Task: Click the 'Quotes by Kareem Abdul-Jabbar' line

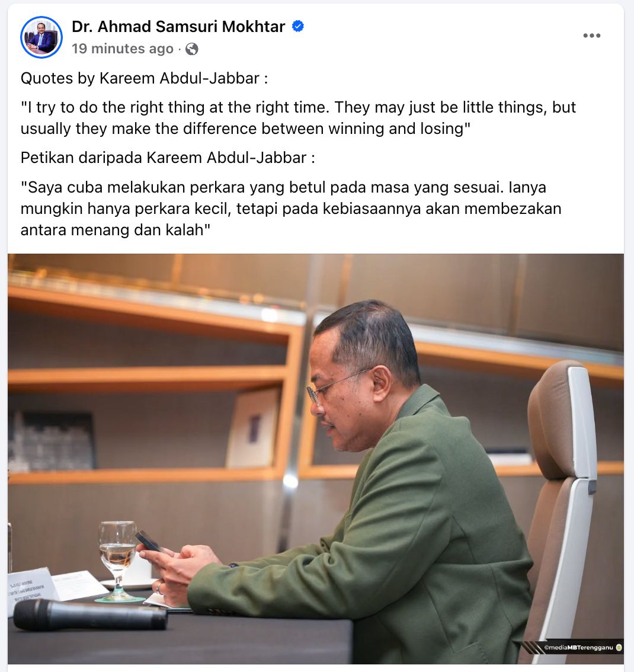Action: coord(145,78)
